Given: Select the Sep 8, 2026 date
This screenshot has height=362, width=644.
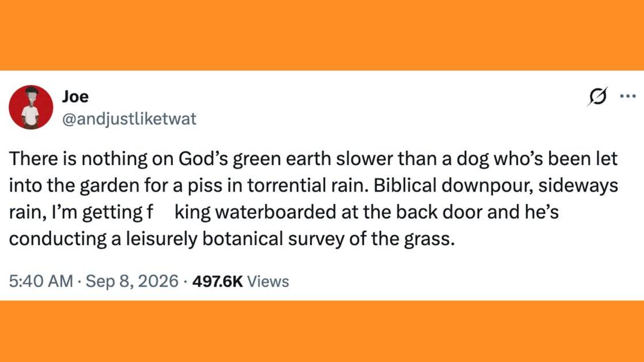Looking at the screenshot, I should pos(132,281).
